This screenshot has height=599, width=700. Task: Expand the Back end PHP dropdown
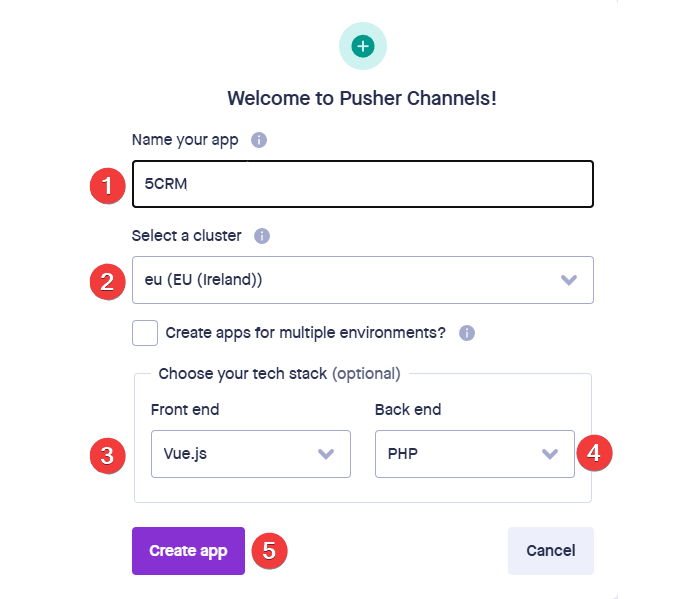(475, 454)
